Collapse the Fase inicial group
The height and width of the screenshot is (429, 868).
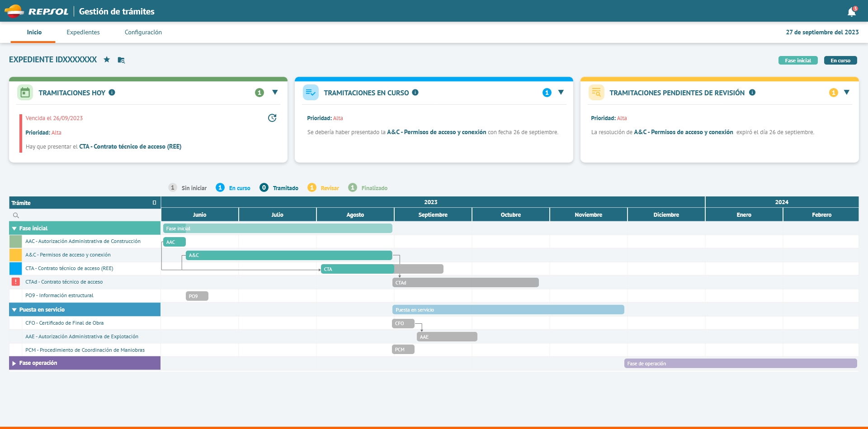pyautogui.click(x=14, y=228)
